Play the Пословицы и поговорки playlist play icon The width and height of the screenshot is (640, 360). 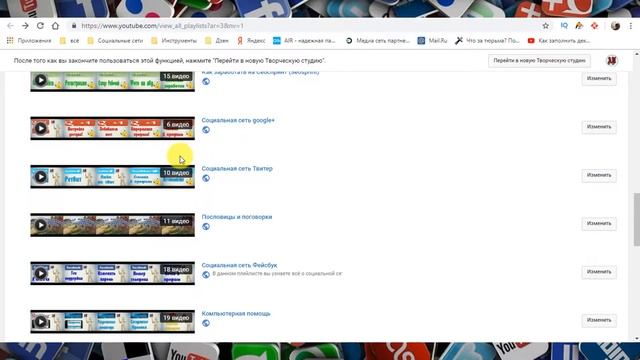[x=40, y=225]
